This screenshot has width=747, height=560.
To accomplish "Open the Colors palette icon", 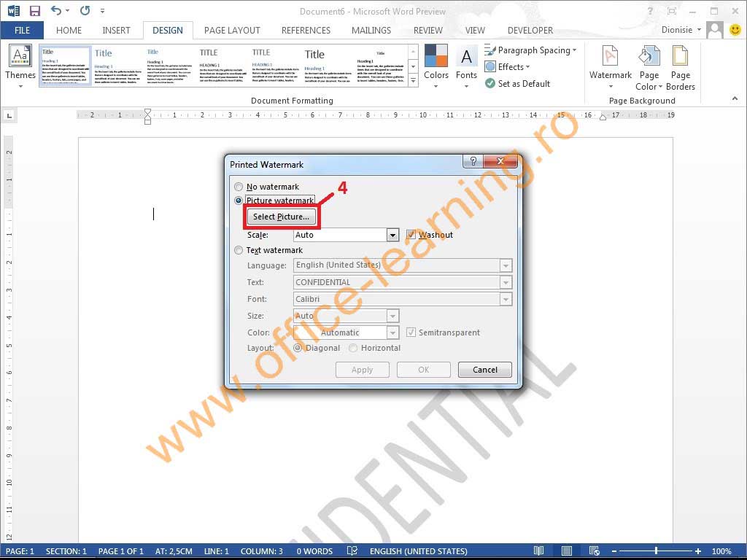I will click(436, 55).
